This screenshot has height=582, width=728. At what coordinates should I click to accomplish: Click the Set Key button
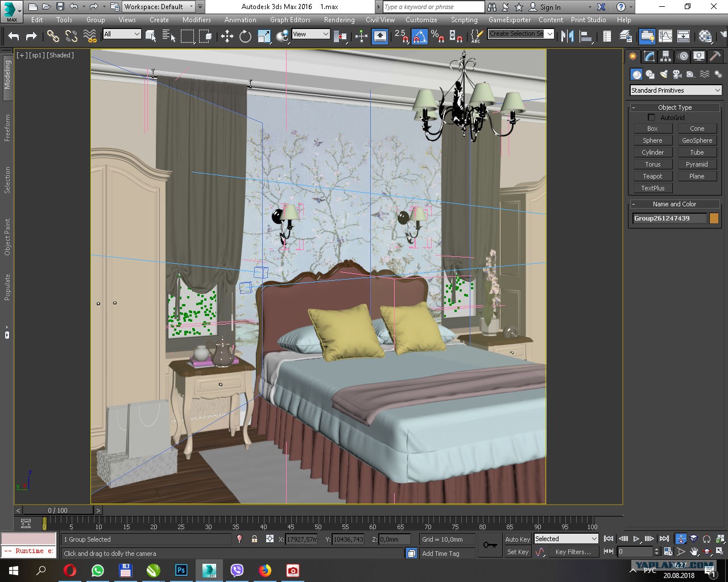point(518,552)
